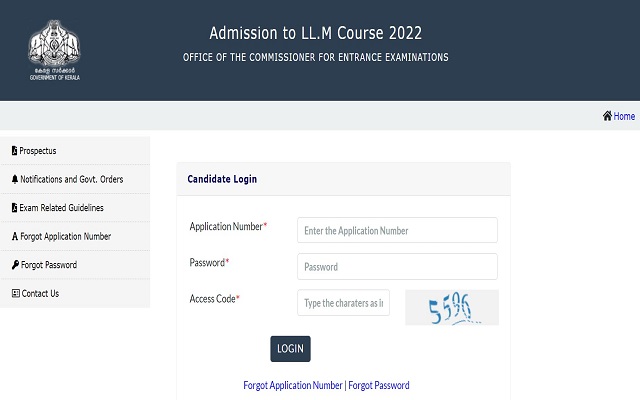Open the Prospectus menu item
The image size is (640, 400).
(x=38, y=151)
